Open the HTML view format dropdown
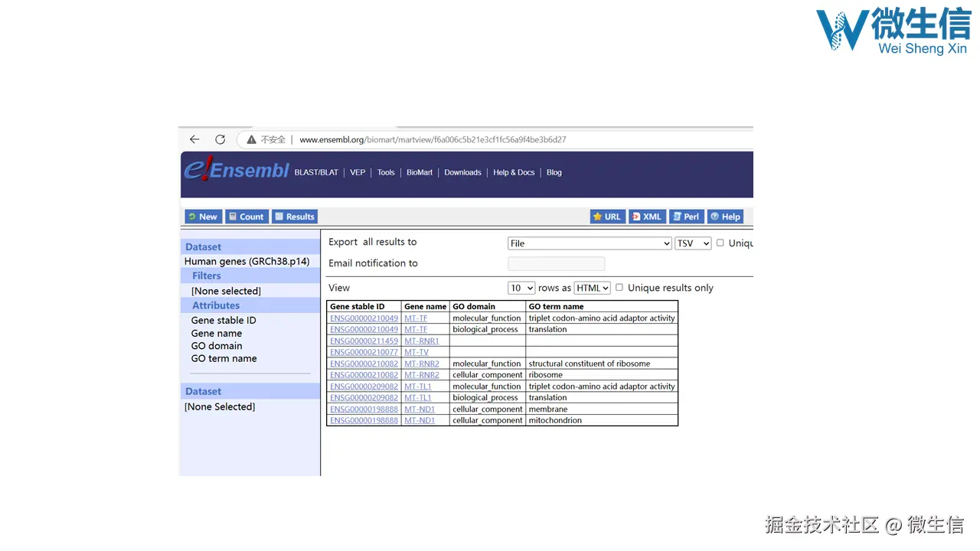The width and height of the screenshot is (980, 551). pos(593,288)
